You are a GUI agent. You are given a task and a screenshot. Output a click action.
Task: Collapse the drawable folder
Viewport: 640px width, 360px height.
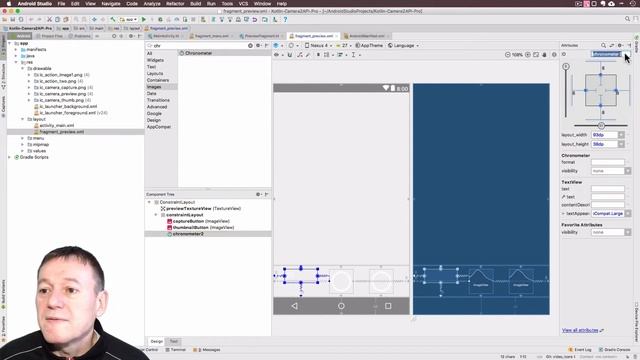[23, 69]
